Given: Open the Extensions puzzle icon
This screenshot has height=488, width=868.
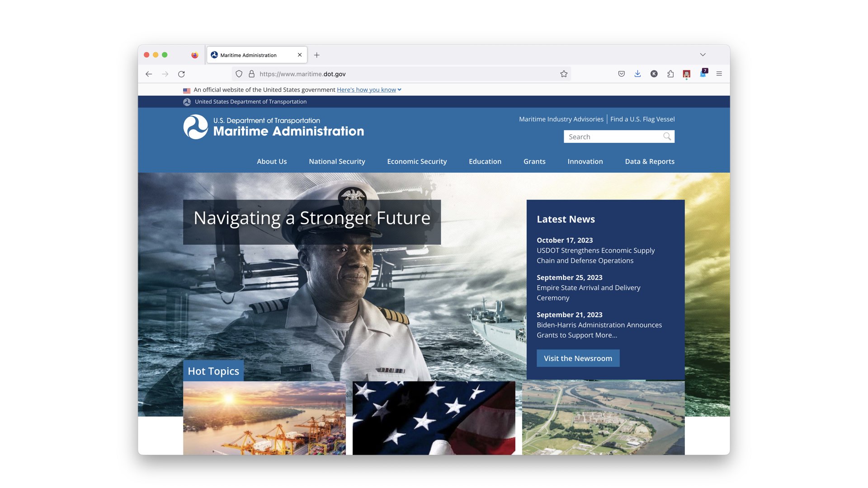Looking at the screenshot, I should (670, 74).
